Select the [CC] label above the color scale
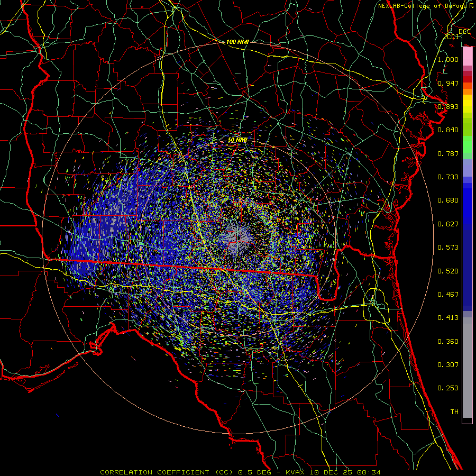The height and width of the screenshot is (476, 476). coord(452,36)
